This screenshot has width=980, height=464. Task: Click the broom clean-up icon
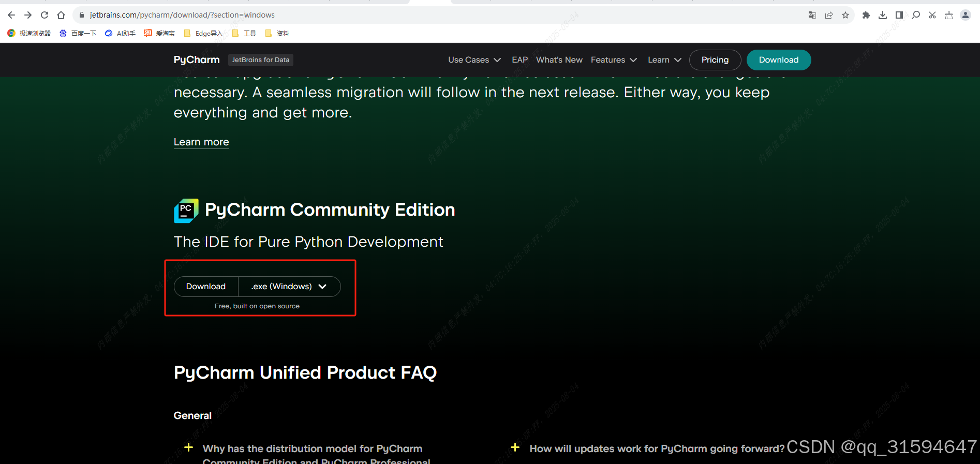pyautogui.click(x=949, y=15)
